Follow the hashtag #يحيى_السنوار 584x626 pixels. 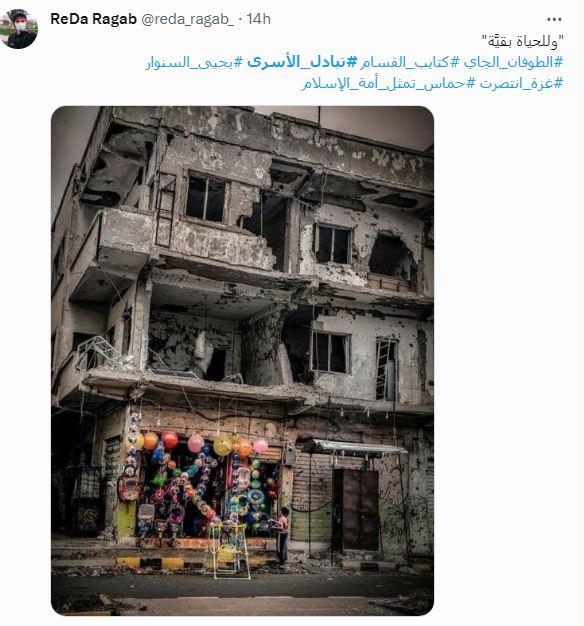tap(194, 62)
